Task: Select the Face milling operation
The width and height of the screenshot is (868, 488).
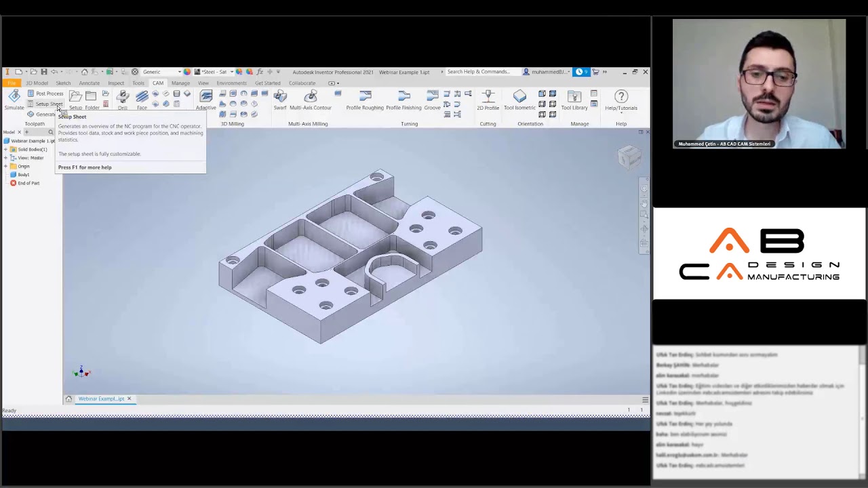Action: coord(142,100)
